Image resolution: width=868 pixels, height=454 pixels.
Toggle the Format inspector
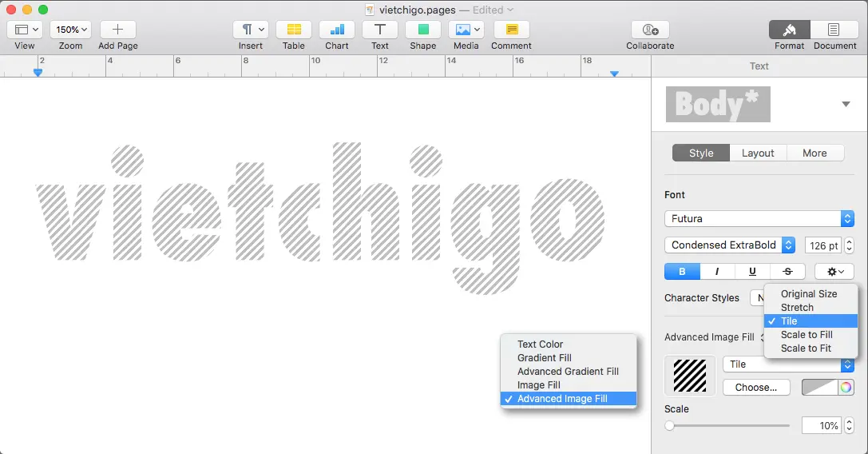(x=790, y=30)
